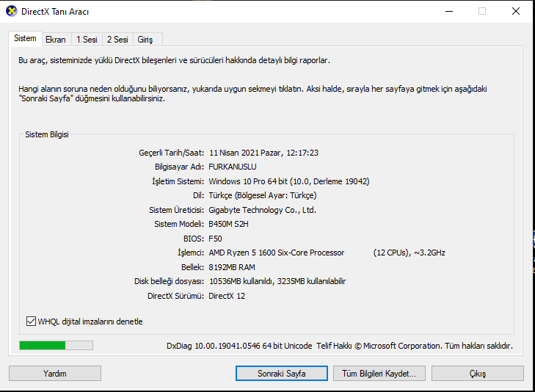Click the DirectX 12 version value

227,296
